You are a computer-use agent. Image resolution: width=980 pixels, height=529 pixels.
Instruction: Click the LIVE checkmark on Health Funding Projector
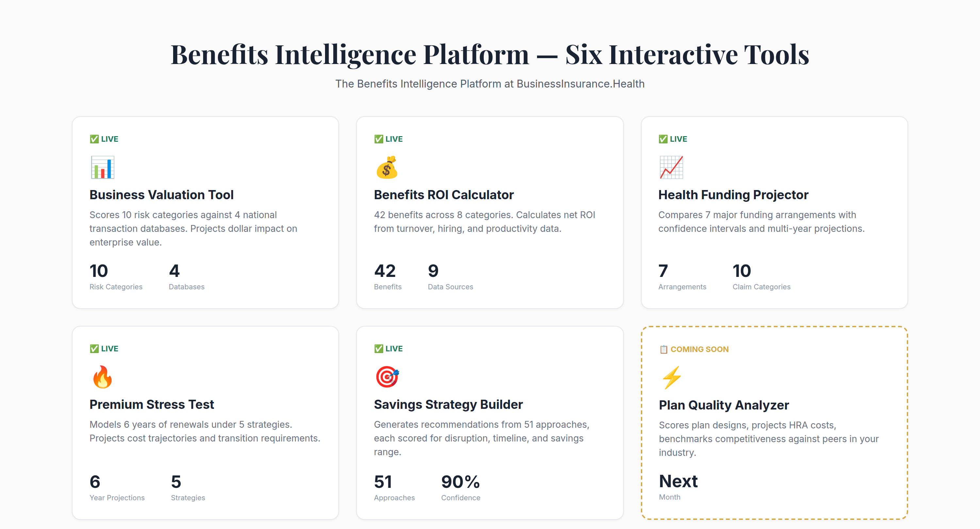663,139
